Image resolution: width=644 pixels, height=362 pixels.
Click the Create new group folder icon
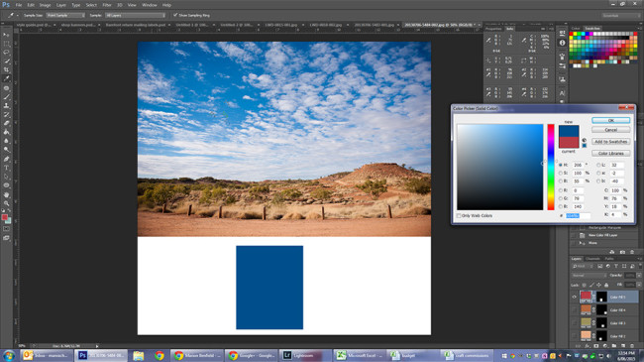pyautogui.click(x=614, y=346)
